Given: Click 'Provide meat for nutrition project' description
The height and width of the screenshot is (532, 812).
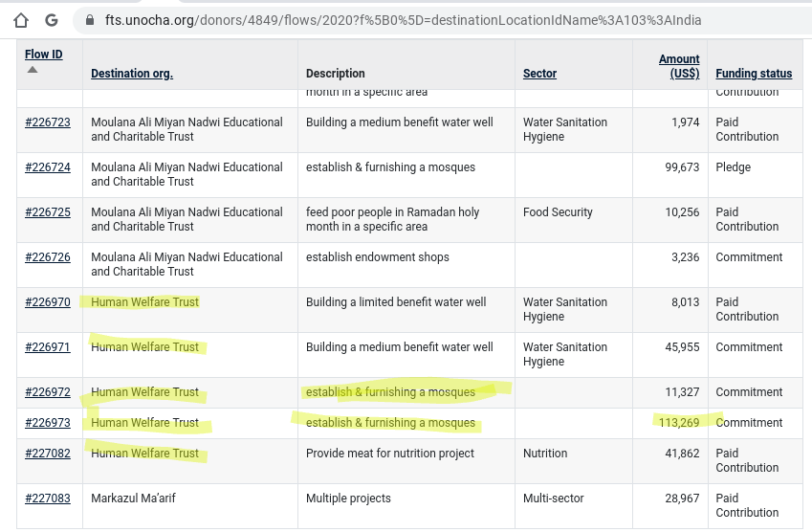Looking at the screenshot, I should tap(390, 454).
